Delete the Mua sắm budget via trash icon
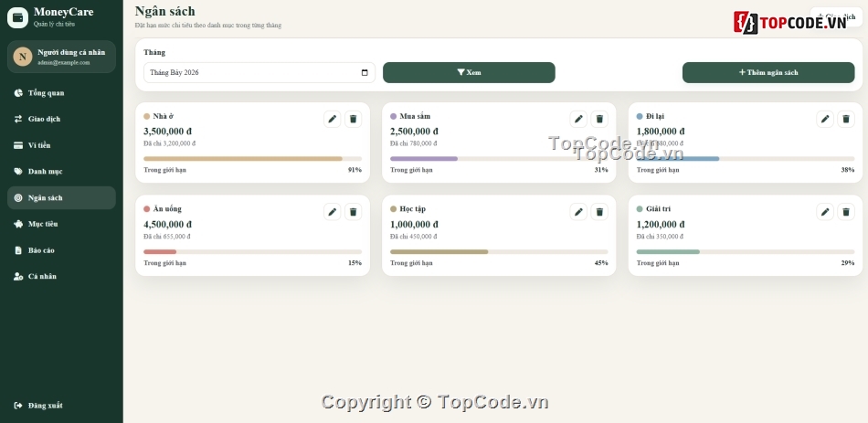868x423 pixels. click(x=599, y=119)
